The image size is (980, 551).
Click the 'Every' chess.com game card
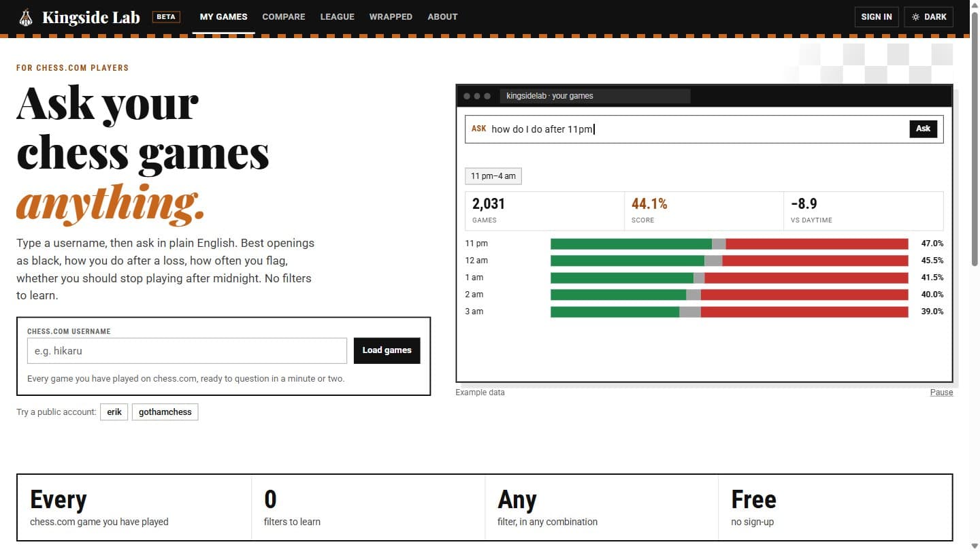[134, 508]
